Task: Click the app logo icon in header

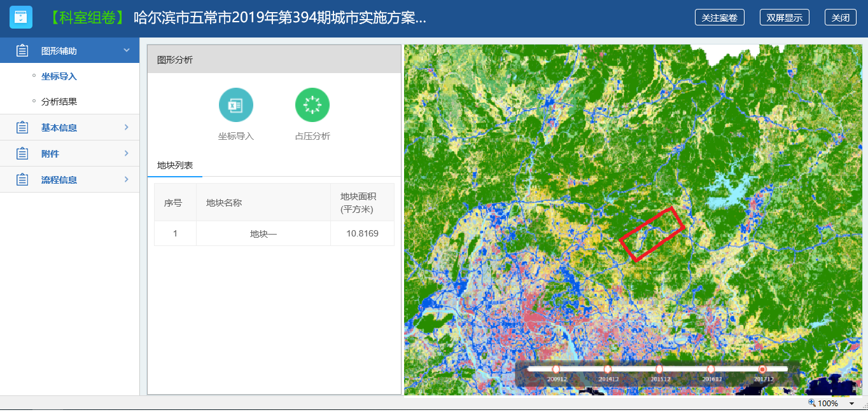Action: point(21,18)
